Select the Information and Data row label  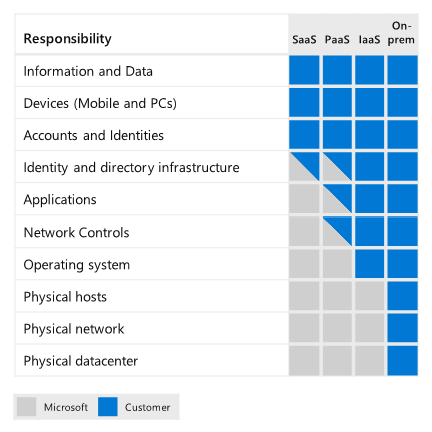(88, 71)
